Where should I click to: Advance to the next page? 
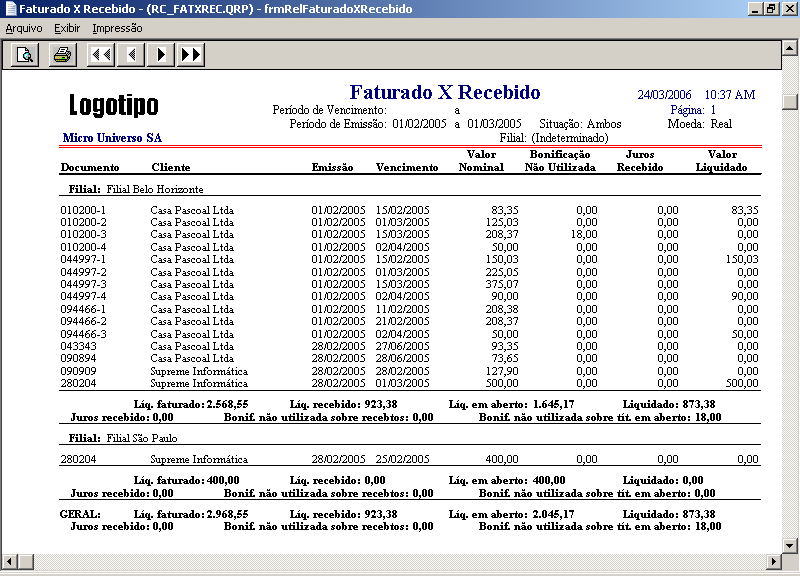(161, 55)
